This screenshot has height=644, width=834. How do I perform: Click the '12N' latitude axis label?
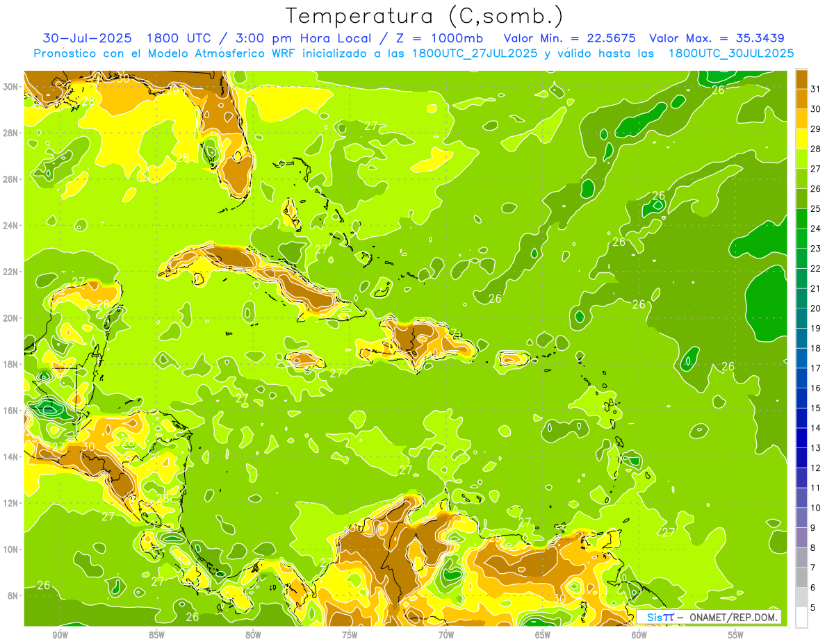click(x=11, y=503)
